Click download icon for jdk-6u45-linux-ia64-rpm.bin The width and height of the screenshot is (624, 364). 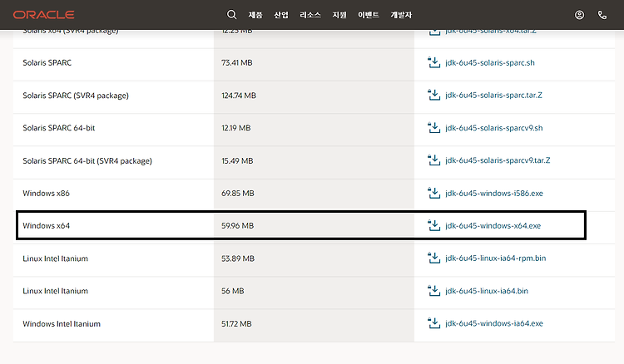click(433, 258)
